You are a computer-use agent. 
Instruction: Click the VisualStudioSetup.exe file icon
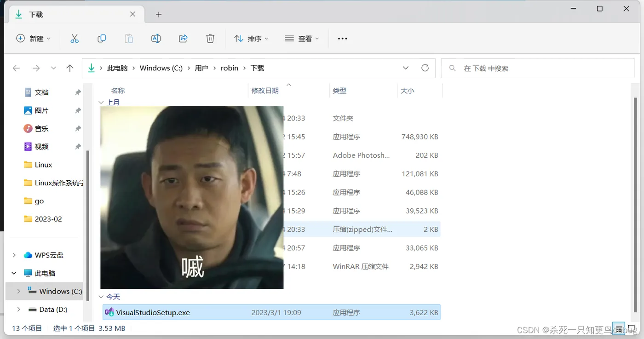109,312
